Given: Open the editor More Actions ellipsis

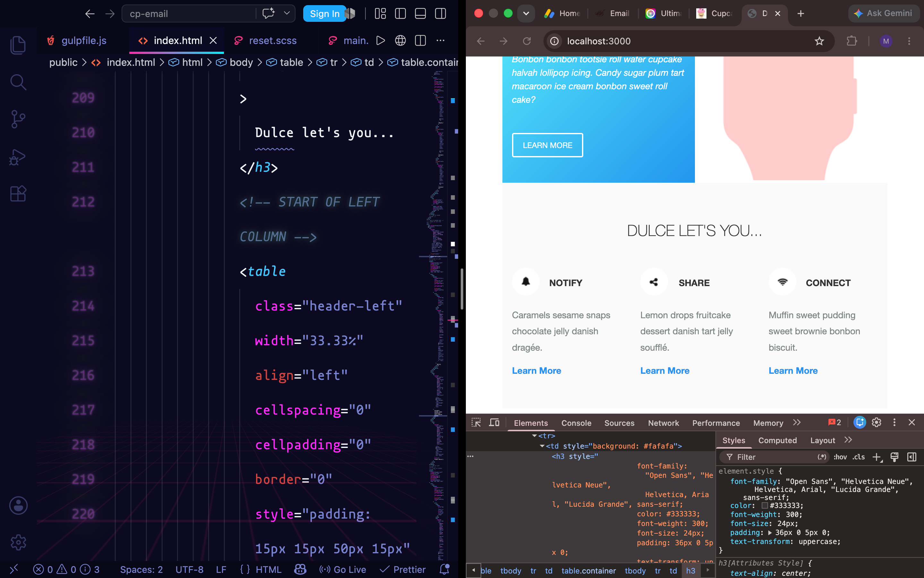Looking at the screenshot, I should pyautogui.click(x=440, y=40).
